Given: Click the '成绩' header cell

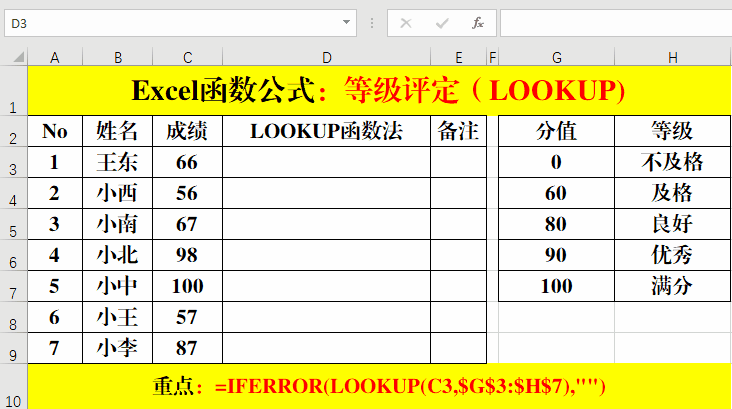Looking at the screenshot, I should click(x=188, y=131).
